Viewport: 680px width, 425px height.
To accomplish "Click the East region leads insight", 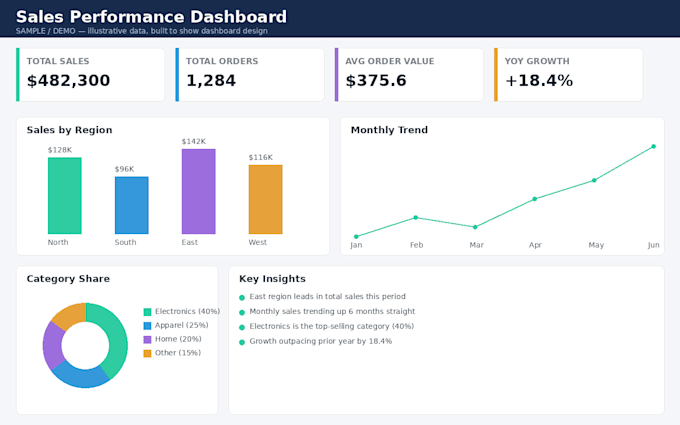I will click(x=327, y=297).
